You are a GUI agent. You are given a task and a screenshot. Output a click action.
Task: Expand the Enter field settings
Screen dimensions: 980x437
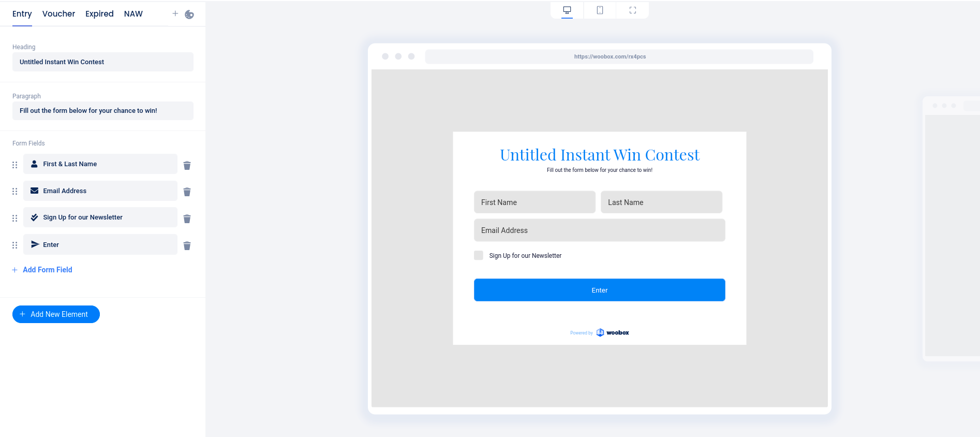[100, 244]
